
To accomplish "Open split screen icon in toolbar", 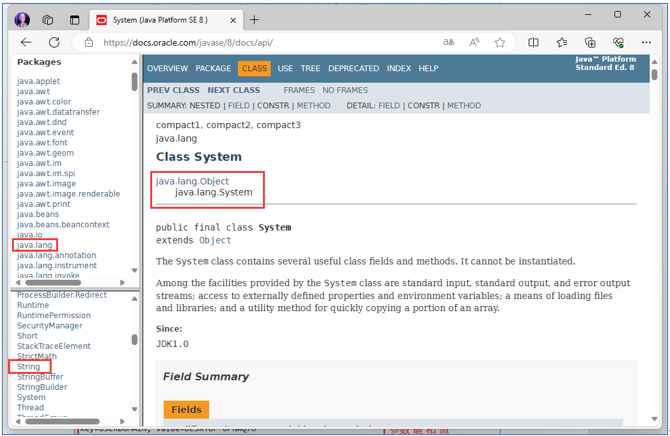I will [x=533, y=42].
